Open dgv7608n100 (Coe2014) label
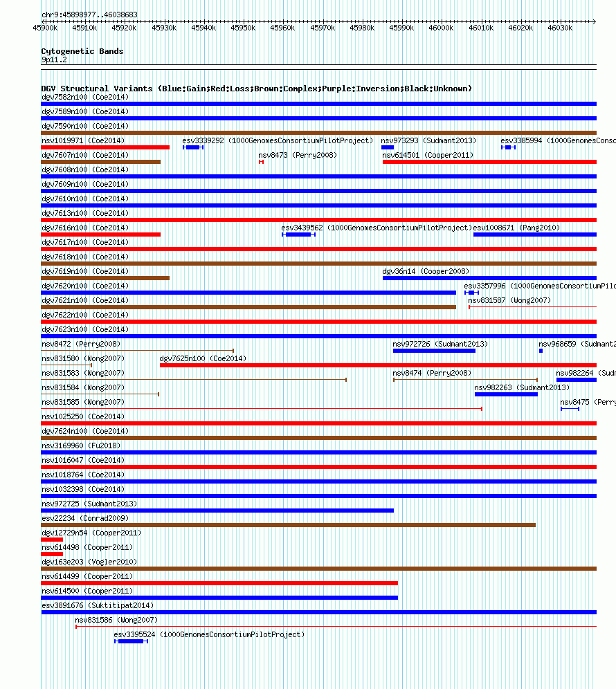The height and width of the screenshot is (689, 616). click(85, 169)
